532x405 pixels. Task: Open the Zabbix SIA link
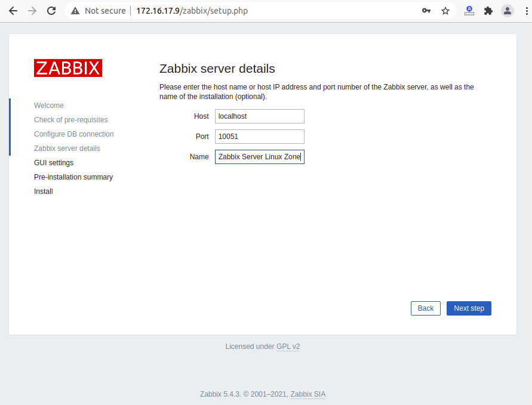click(307, 394)
